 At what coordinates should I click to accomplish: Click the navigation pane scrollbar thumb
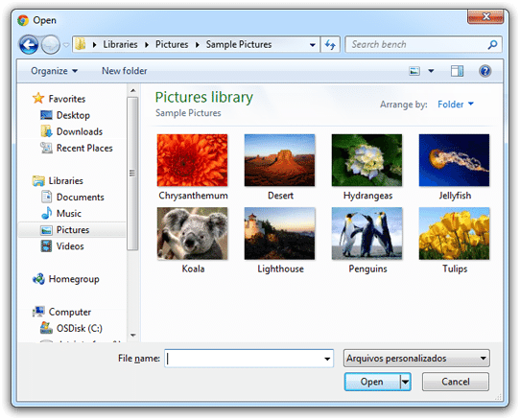[132, 174]
